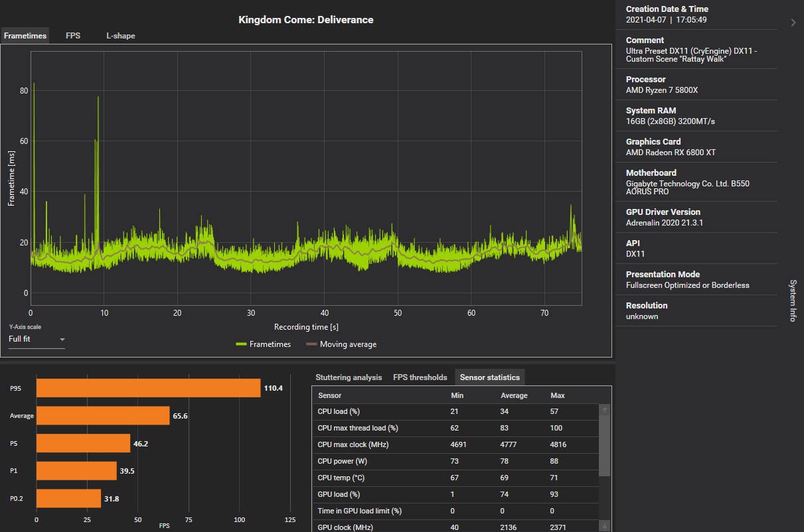Select the CPU power (W) row
Image resolution: width=804 pixels, height=532 pixels.
(x=455, y=461)
